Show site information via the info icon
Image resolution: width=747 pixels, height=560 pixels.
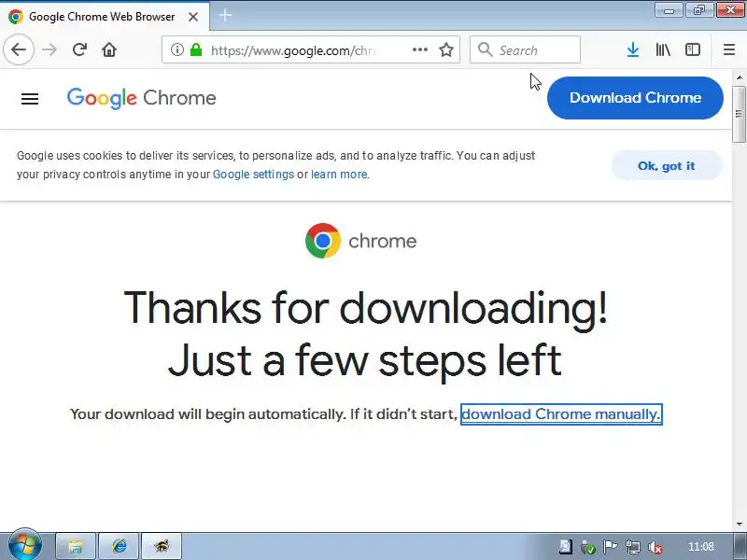(x=176, y=49)
